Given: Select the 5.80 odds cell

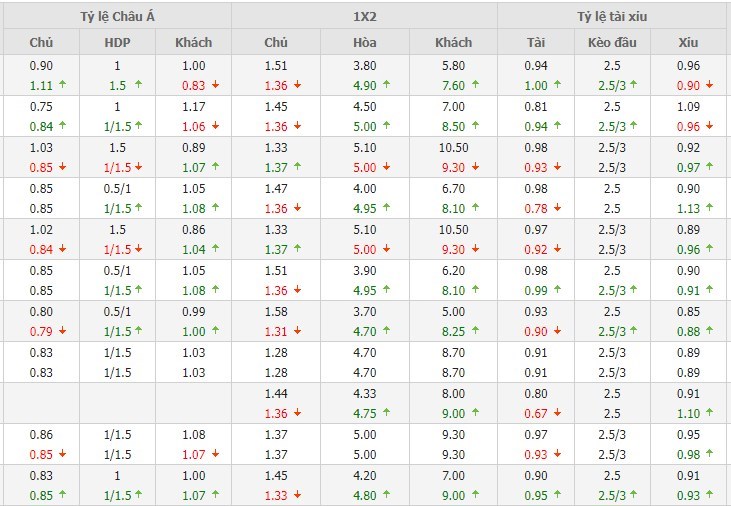Looking at the screenshot, I should tap(453, 66).
